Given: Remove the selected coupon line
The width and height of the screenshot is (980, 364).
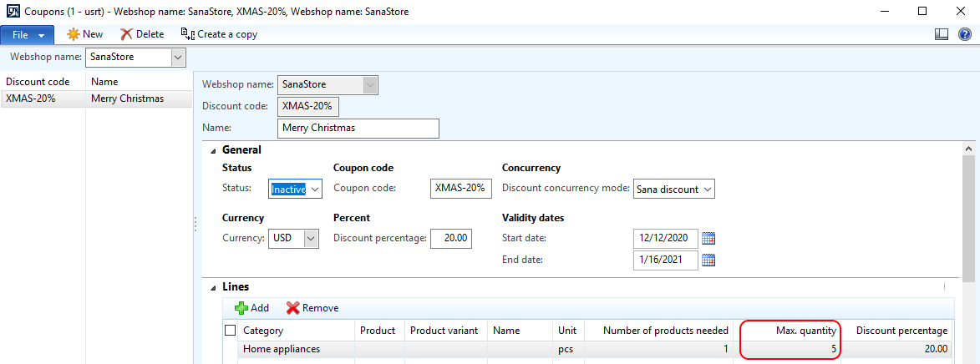Looking at the screenshot, I should [x=312, y=308].
